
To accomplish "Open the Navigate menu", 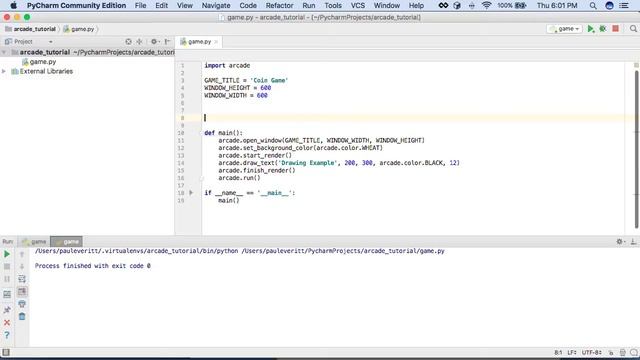I will pos(216,6).
